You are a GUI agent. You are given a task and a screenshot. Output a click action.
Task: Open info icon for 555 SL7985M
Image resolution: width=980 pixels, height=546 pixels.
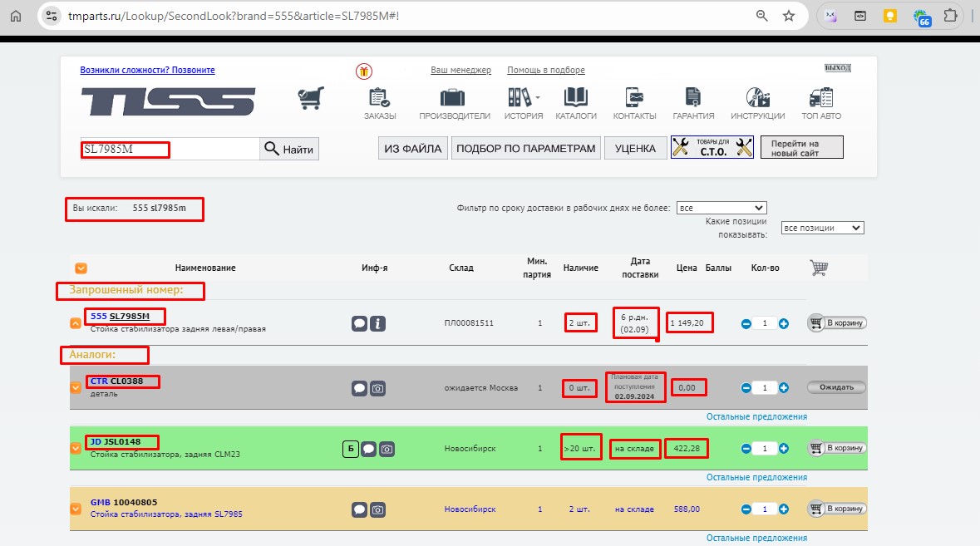377,323
